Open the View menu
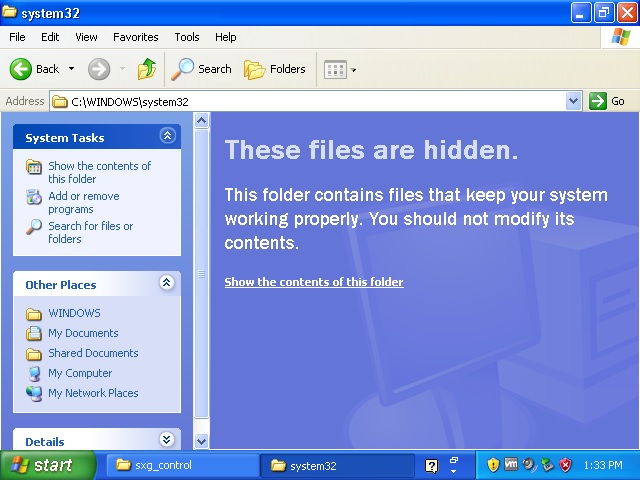The image size is (640, 480). [86, 37]
